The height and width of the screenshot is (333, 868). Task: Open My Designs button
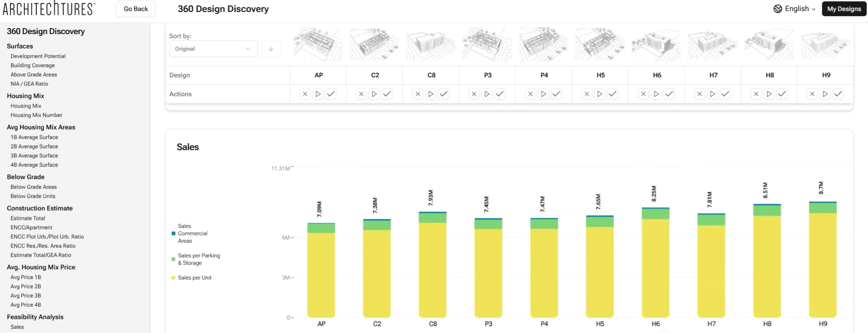coord(844,9)
